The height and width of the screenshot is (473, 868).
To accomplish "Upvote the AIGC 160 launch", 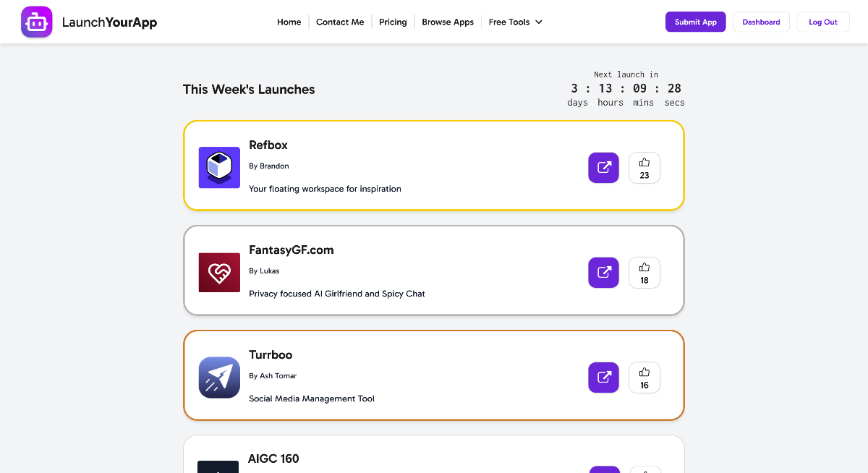I will point(644,469).
